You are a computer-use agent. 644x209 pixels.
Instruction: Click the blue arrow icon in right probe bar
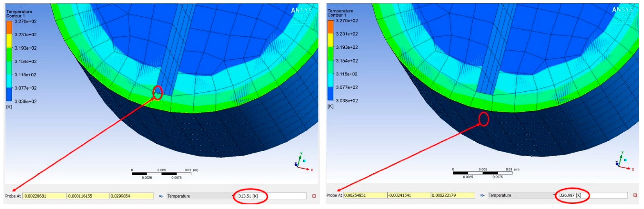[482, 195]
